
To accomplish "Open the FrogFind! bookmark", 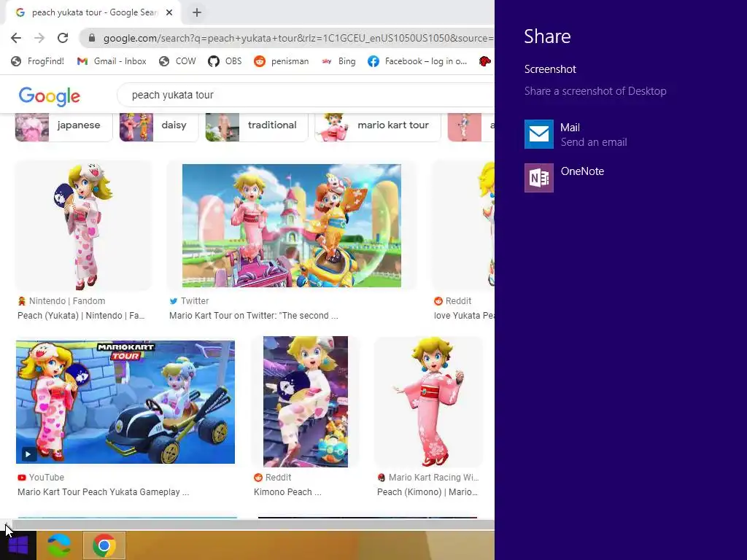I will pyautogui.click(x=38, y=61).
